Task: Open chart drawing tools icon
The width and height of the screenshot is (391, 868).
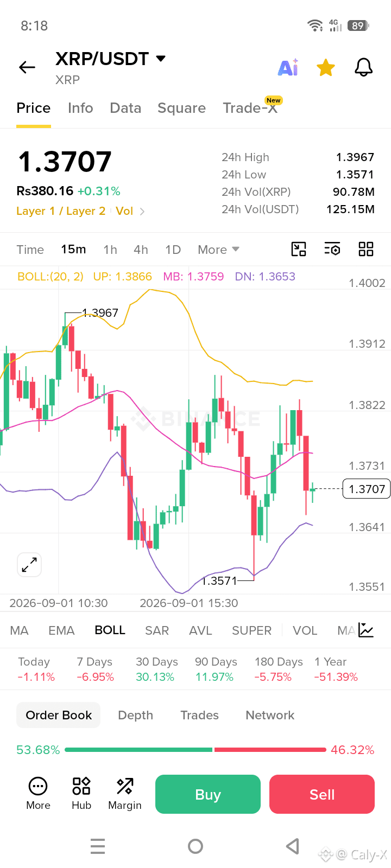Action: click(299, 249)
